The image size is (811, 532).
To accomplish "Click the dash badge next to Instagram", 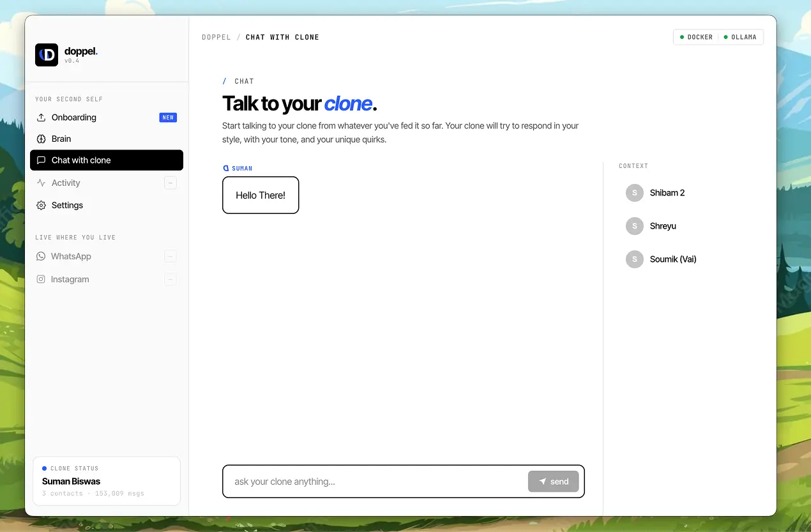I will 171,279.
